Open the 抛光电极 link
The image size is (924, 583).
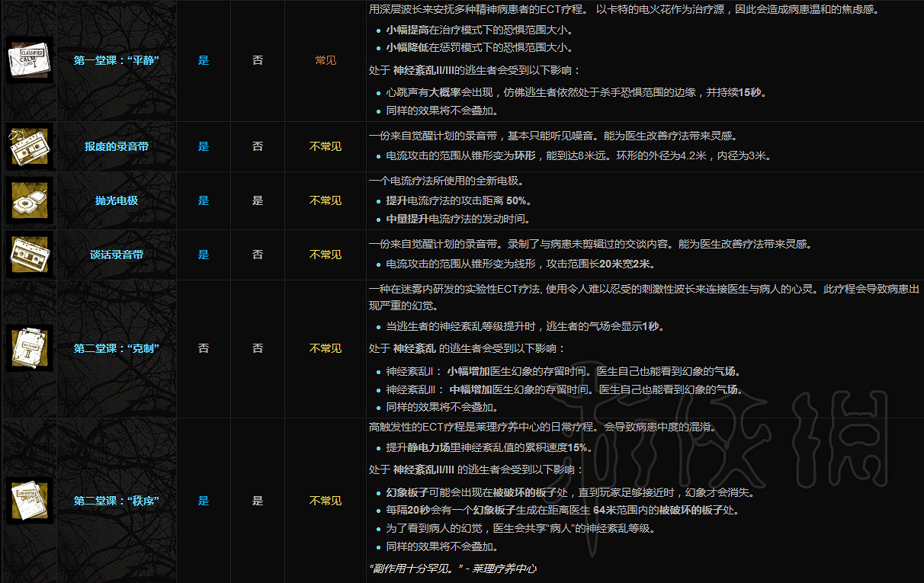(116, 200)
